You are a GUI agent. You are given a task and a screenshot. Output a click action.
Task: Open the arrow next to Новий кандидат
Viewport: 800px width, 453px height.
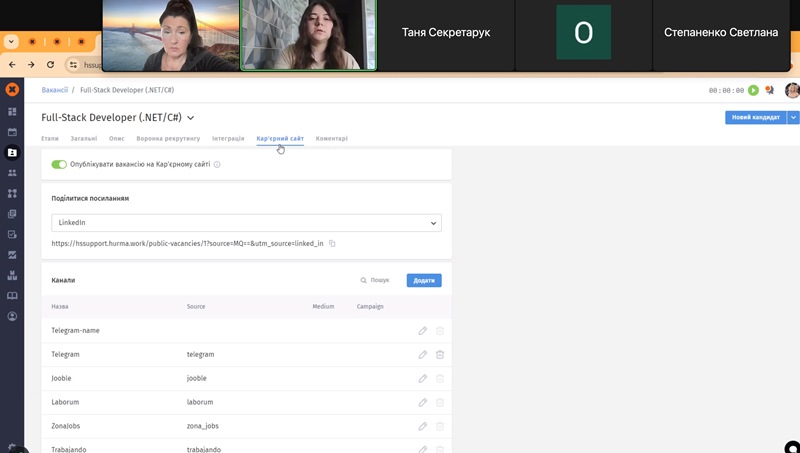(x=793, y=117)
